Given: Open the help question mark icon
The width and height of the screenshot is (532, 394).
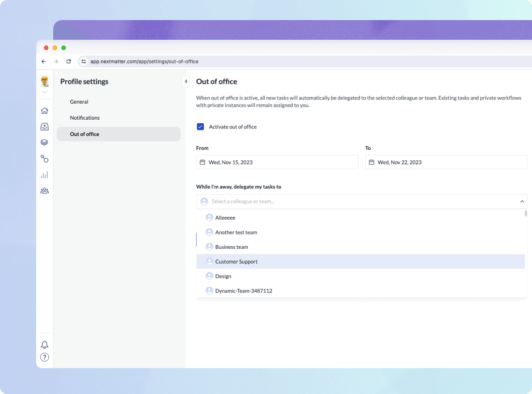Looking at the screenshot, I should click(44, 357).
